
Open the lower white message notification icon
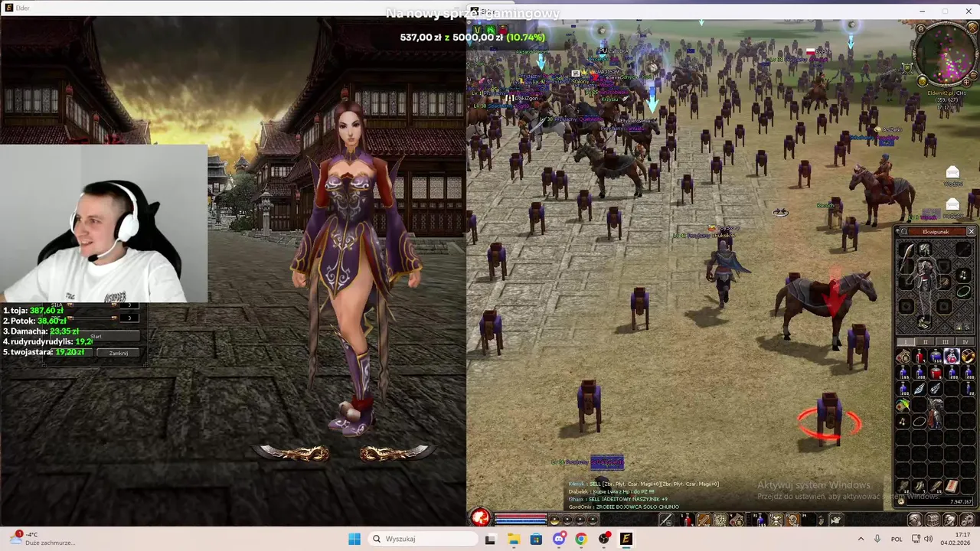pyautogui.click(x=952, y=204)
